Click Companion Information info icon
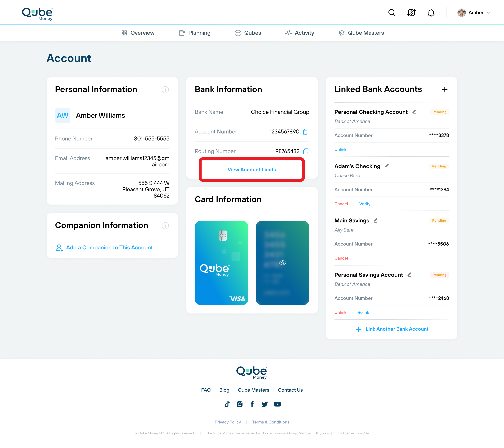Image resolution: width=504 pixels, height=448 pixels. click(x=165, y=225)
